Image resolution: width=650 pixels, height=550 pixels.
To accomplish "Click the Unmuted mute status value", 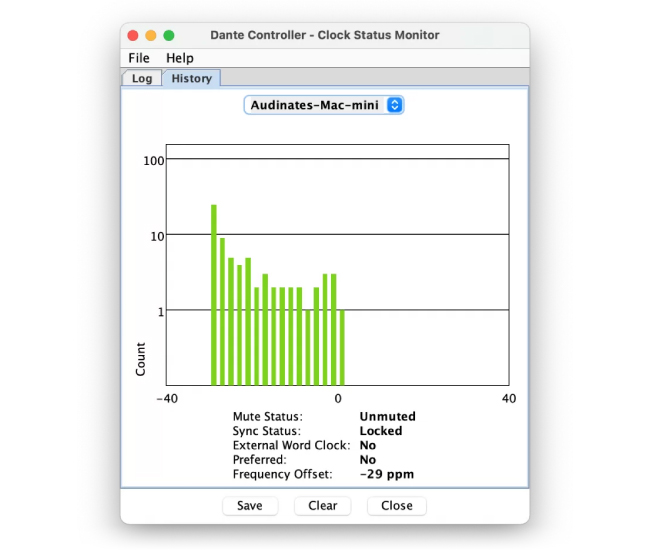I will [x=387, y=417].
